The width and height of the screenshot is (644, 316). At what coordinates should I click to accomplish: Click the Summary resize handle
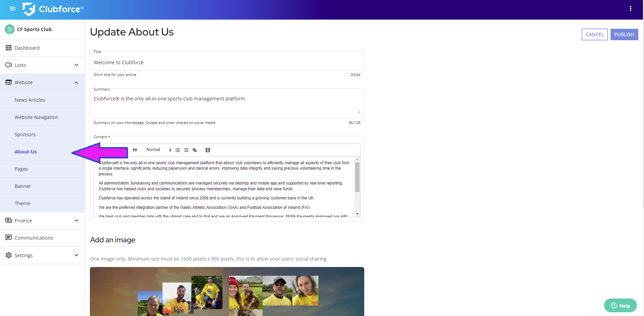tap(358, 112)
